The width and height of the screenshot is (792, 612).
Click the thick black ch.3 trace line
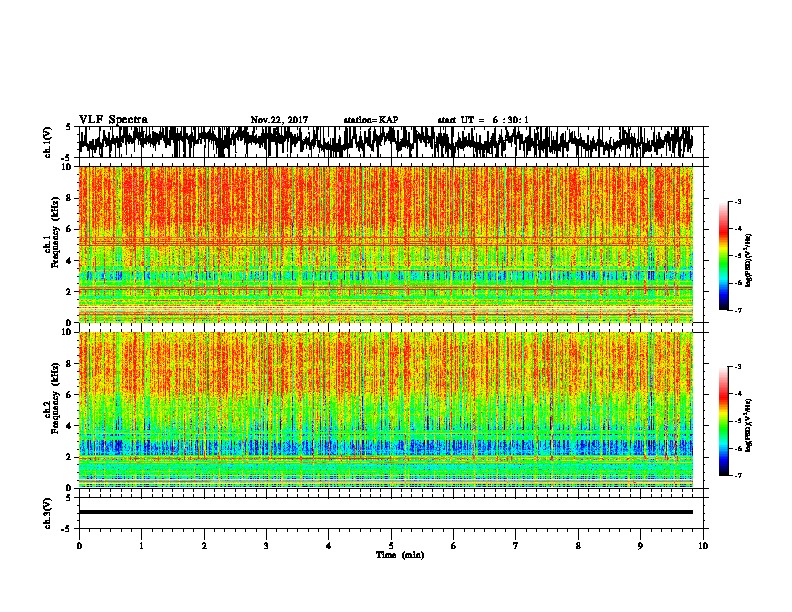[386, 512]
